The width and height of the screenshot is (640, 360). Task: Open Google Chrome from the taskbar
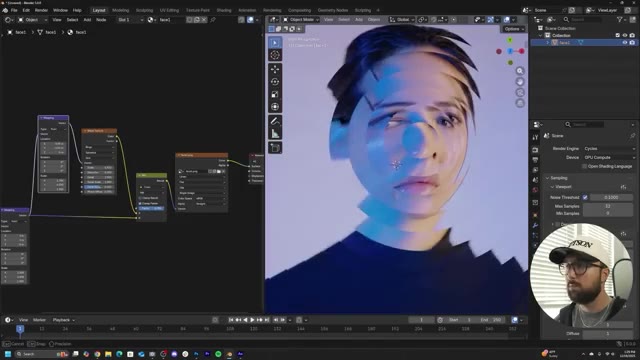click(97, 354)
